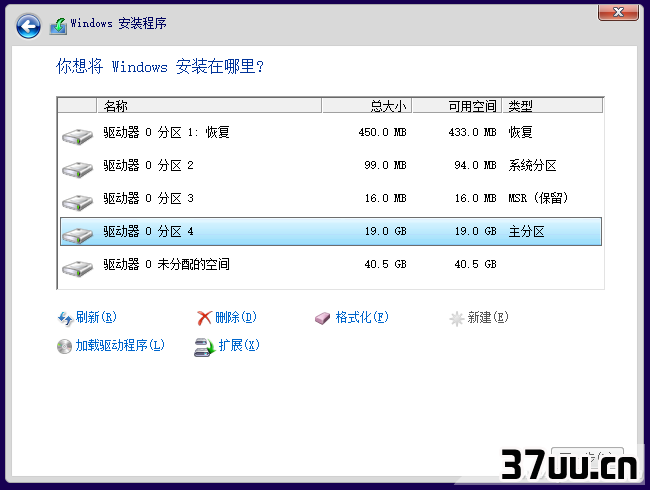Refresh the list via 刷新(R)
650x490 pixels.
pyautogui.click(x=96, y=317)
